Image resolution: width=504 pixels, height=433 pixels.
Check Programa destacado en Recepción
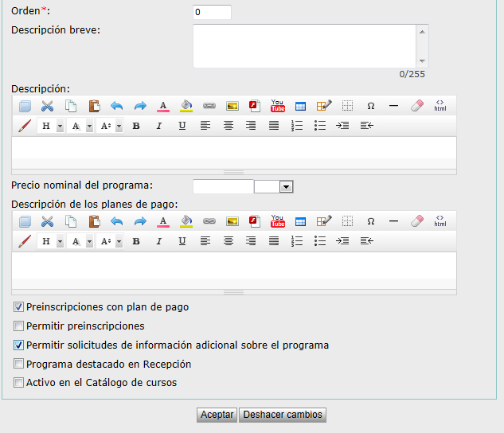click(x=18, y=364)
